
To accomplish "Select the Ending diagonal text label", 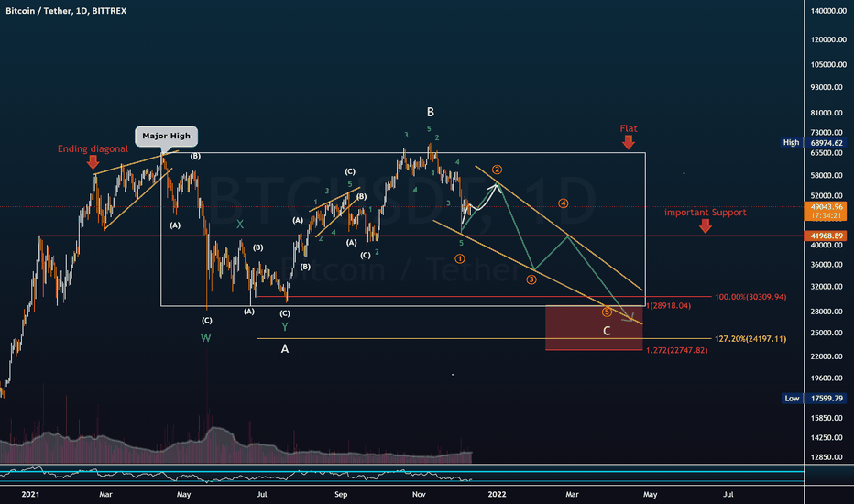I will click(93, 148).
